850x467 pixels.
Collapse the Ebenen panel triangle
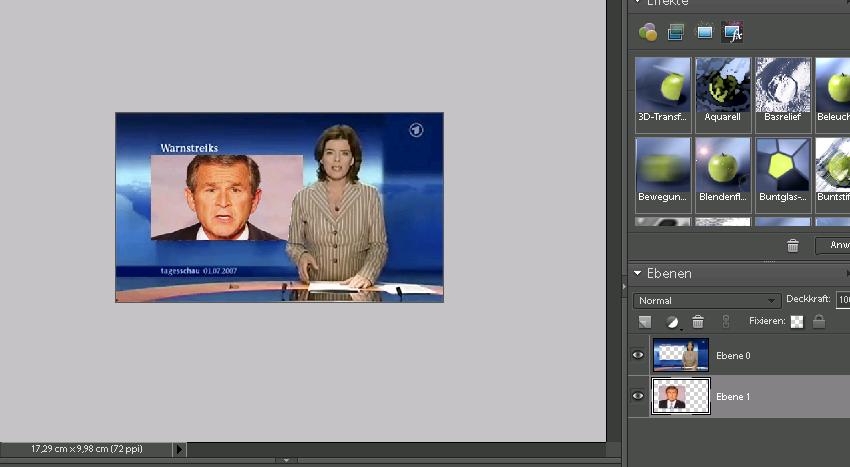click(638, 273)
